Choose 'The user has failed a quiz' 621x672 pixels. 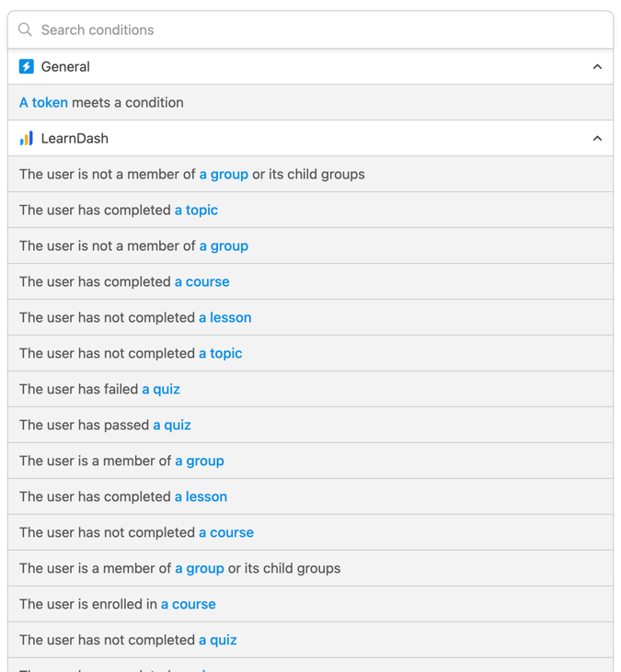[311, 389]
